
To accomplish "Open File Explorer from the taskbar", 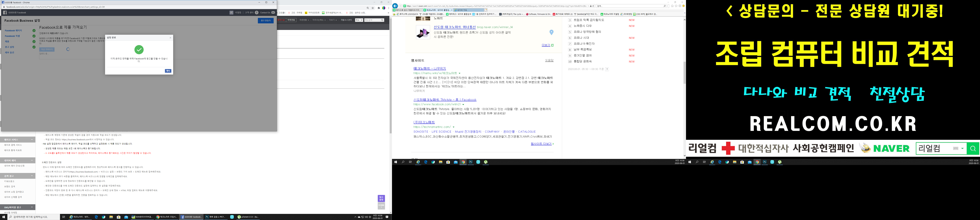I will (111, 217).
